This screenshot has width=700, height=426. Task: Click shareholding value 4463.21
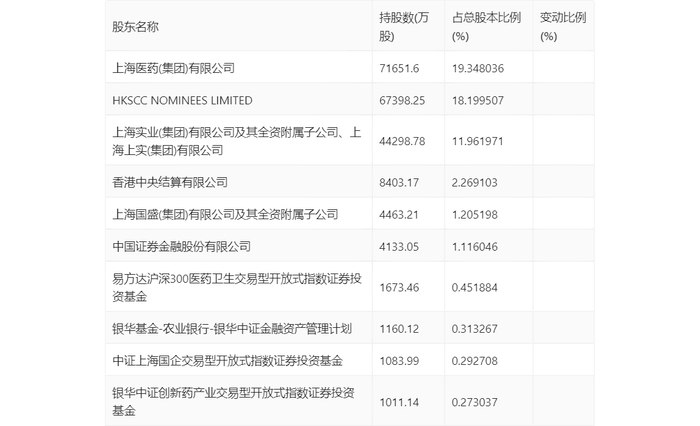tap(399, 215)
